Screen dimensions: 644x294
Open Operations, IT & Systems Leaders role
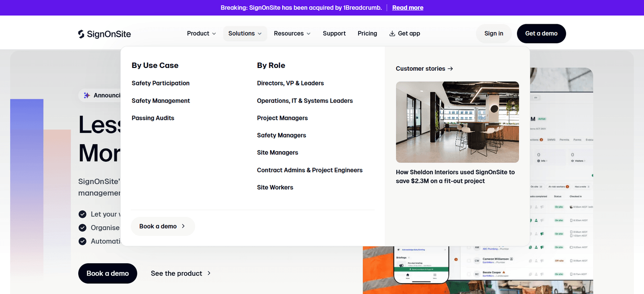[305, 101]
